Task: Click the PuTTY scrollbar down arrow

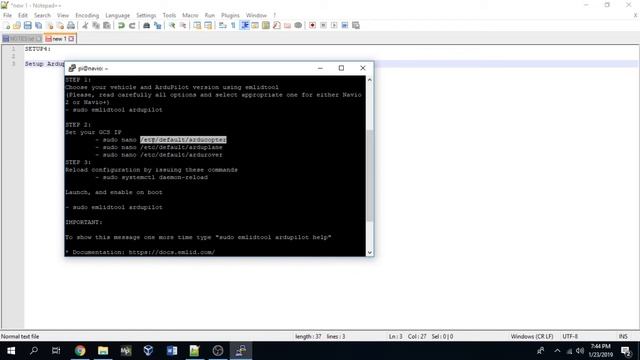Action: click(369, 252)
